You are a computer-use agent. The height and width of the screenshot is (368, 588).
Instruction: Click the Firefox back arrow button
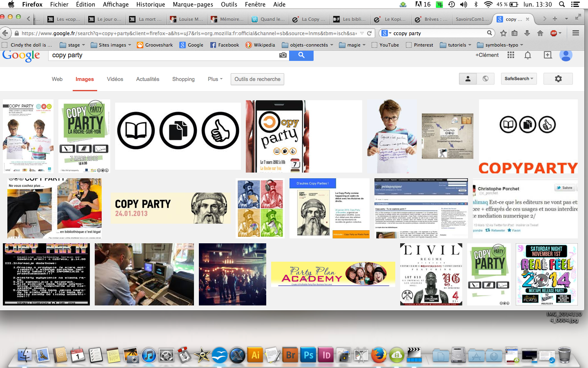5,33
